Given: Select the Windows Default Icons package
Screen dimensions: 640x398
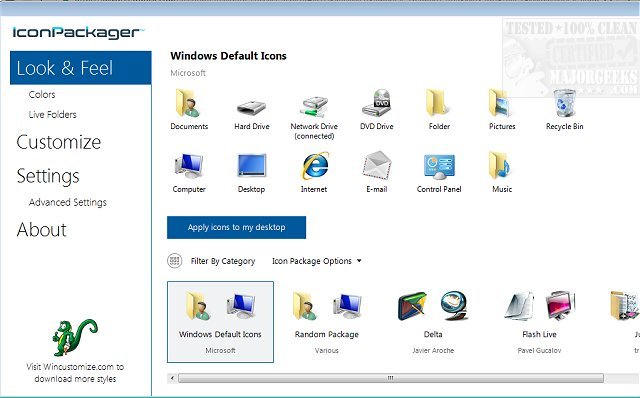Looking at the screenshot, I should point(220,322).
